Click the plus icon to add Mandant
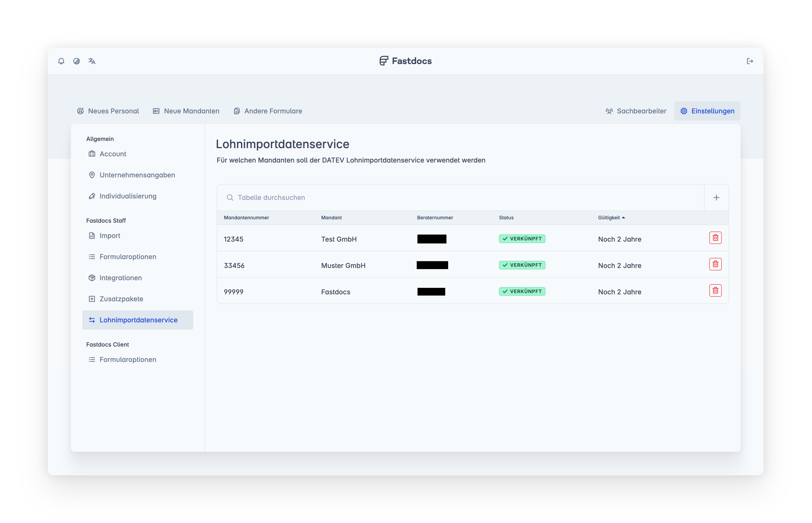The height and width of the screenshot is (523, 812). click(716, 198)
